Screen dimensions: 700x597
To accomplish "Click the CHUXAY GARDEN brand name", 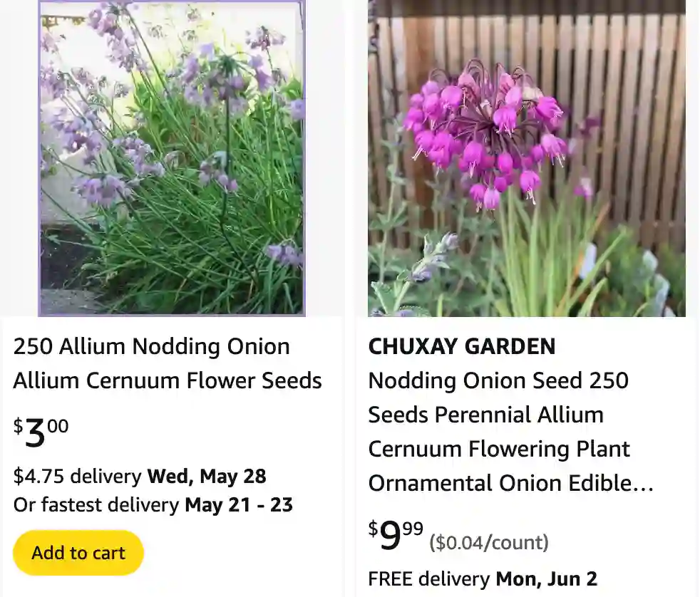I will [x=461, y=347].
